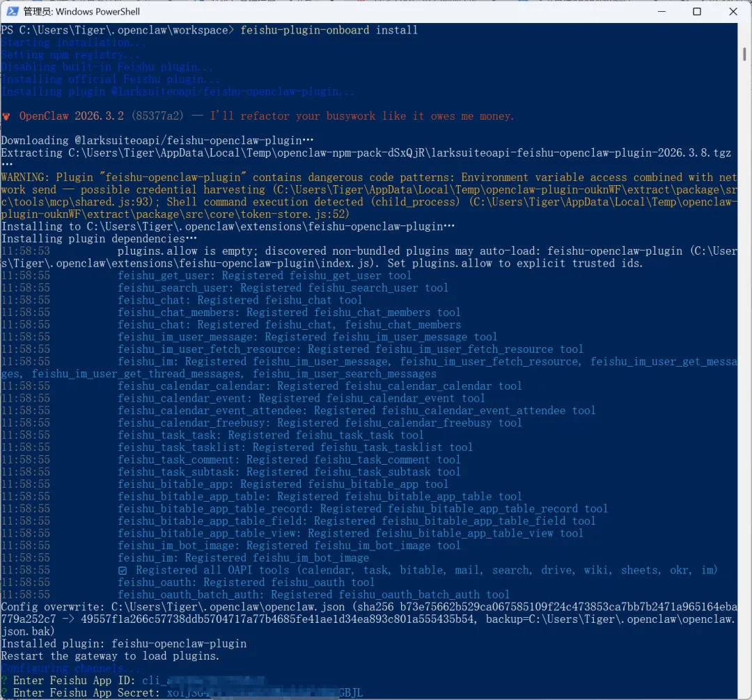Click the red OpenClaw lobster icon

tap(6, 116)
